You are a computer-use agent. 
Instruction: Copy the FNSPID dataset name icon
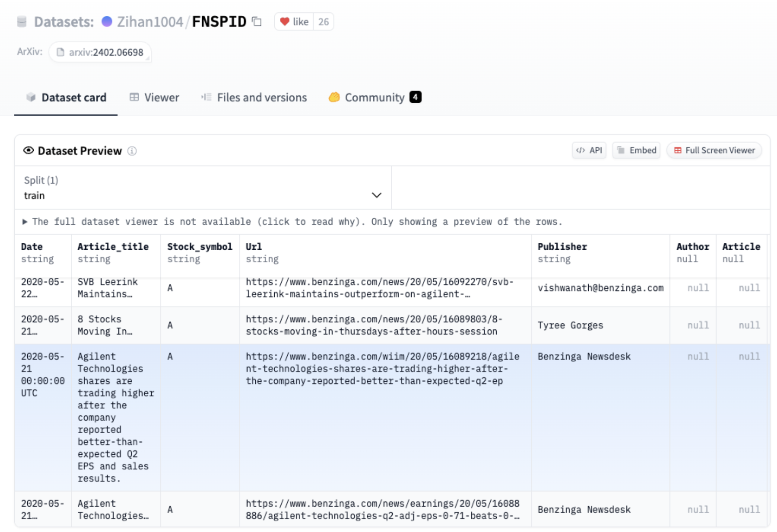(x=257, y=22)
